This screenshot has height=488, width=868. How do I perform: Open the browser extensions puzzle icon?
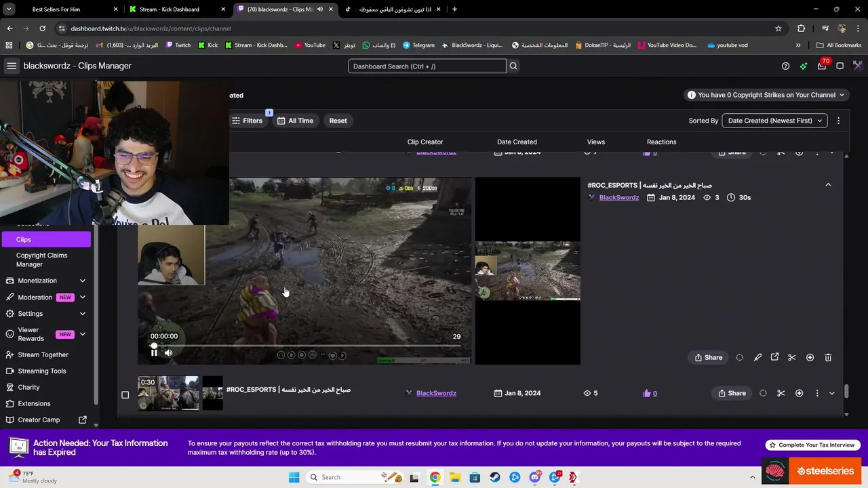click(802, 28)
